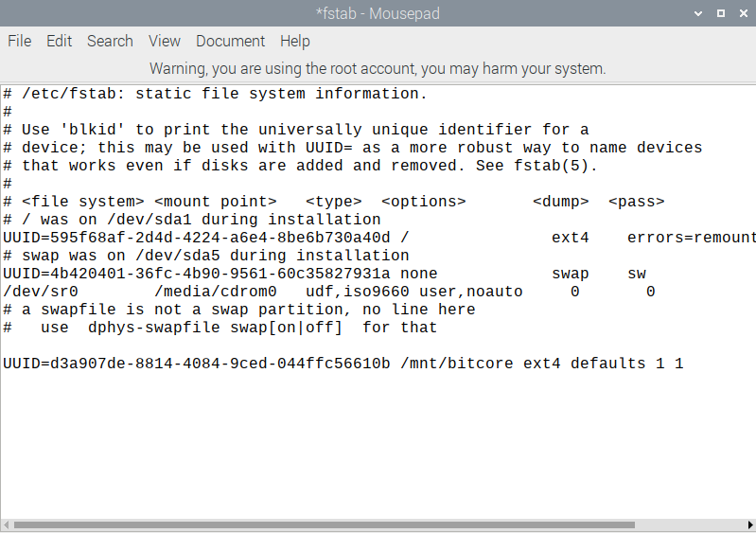The height and width of the screenshot is (533, 756).
Task: Open the Edit menu
Action: pyautogui.click(x=59, y=41)
